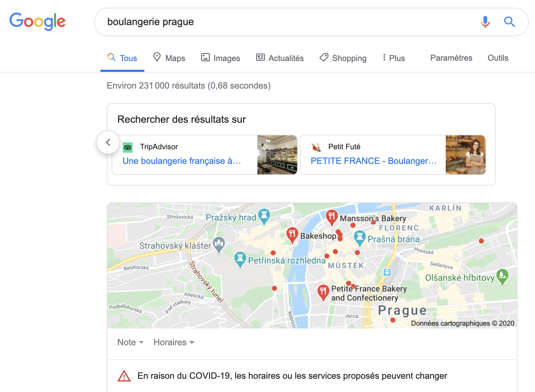Click the carousel previous arrow button

click(108, 142)
